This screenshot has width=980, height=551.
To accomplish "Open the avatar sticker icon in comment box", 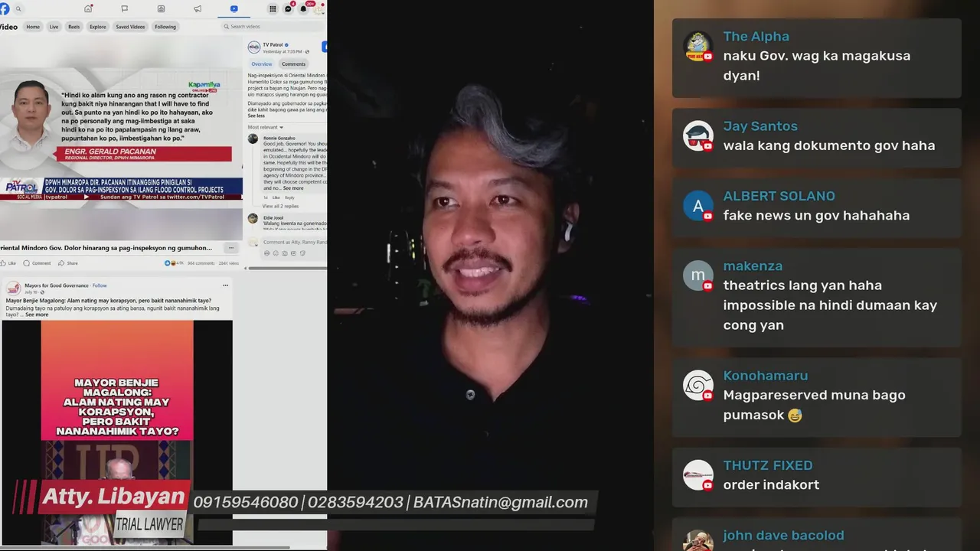I will 266,253.
